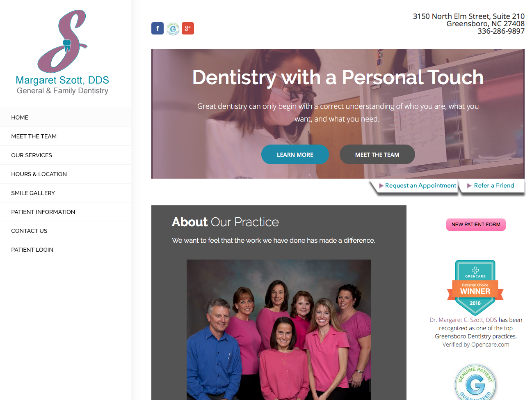Click arrow icon beside Request an Appointment

[x=381, y=186]
